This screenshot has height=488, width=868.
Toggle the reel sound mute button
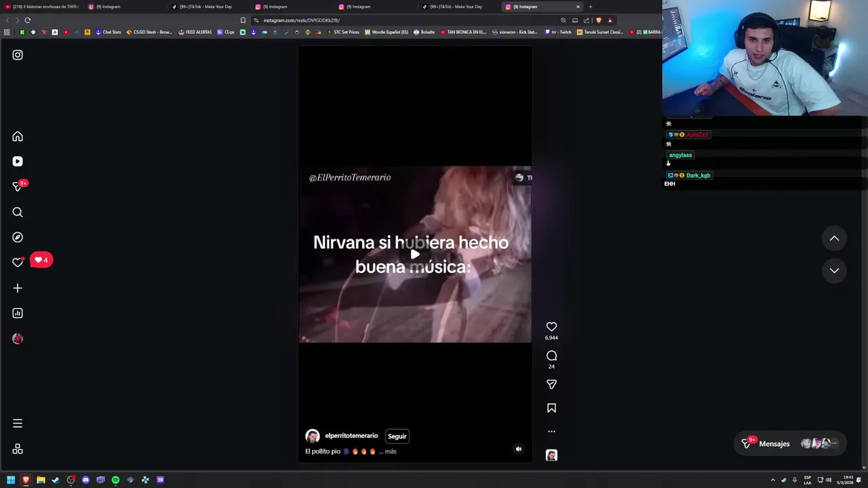(519, 449)
